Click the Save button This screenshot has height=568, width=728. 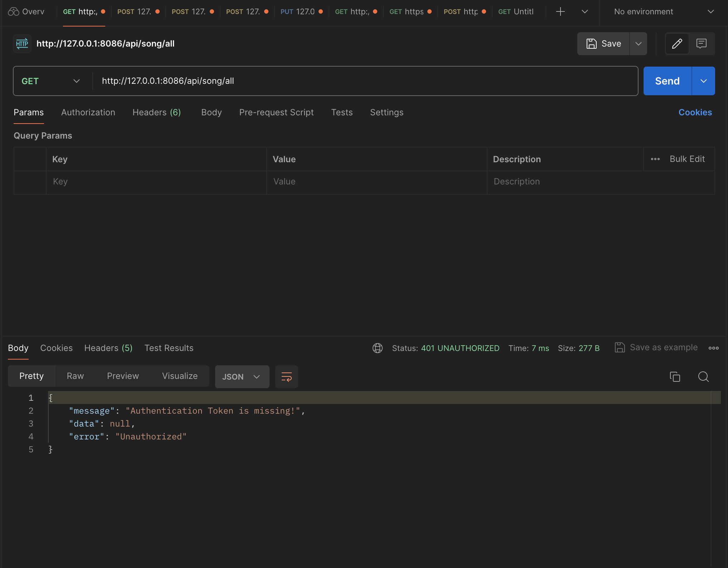click(x=603, y=44)
